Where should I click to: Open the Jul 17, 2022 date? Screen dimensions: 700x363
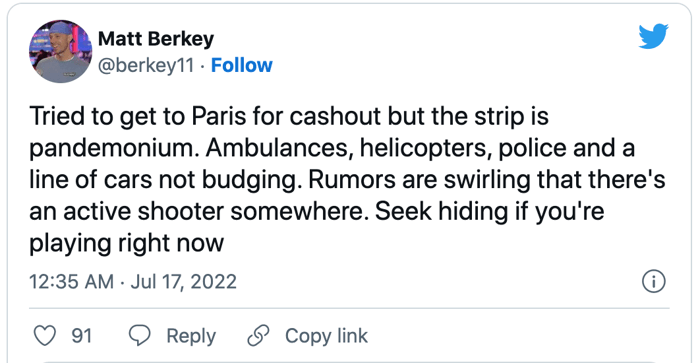coord(183,282)
